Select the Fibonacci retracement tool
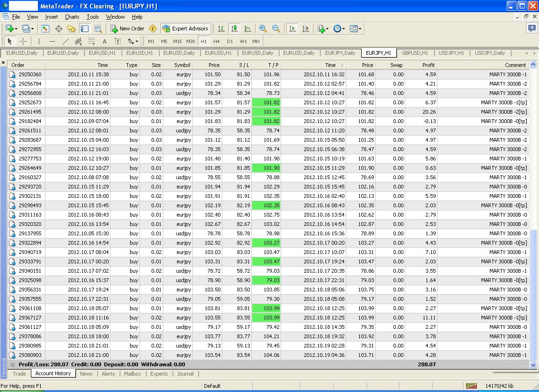Image resolution: width=539 pixels, height=392 pixels. point(91,41)
